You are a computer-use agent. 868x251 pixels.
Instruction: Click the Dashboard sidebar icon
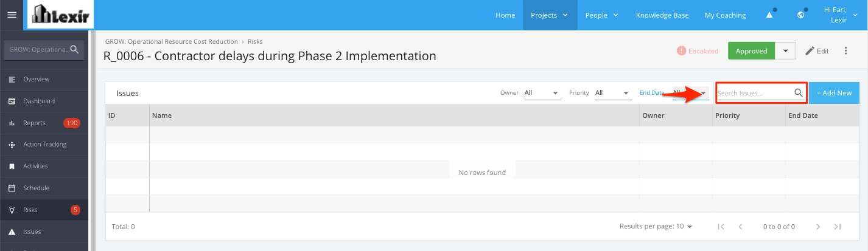coord(12,101)
